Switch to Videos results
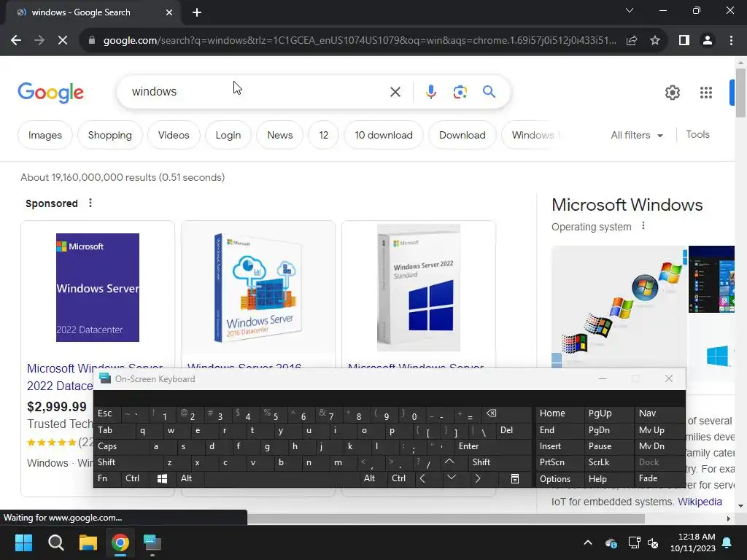 point(174,135)
